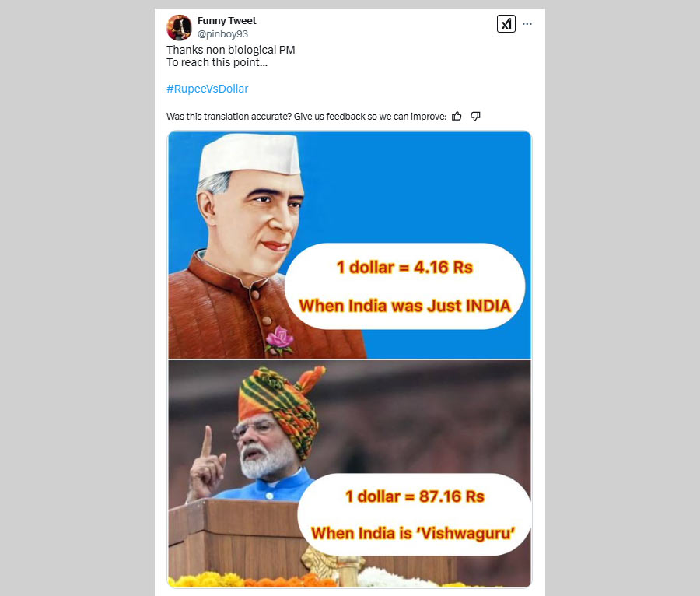Open the bottom meme panel with wooden podium
This screenshot has height=596, width=700.
pos(349,474)
